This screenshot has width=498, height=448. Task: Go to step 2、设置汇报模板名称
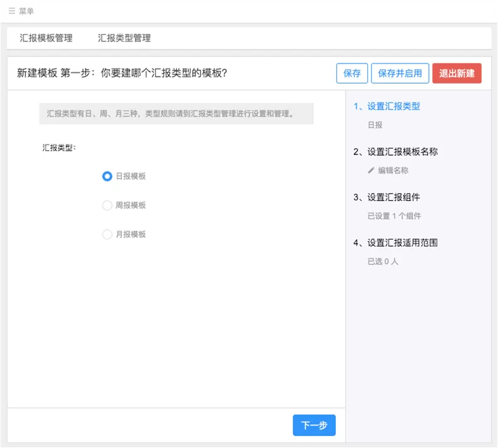396,151
